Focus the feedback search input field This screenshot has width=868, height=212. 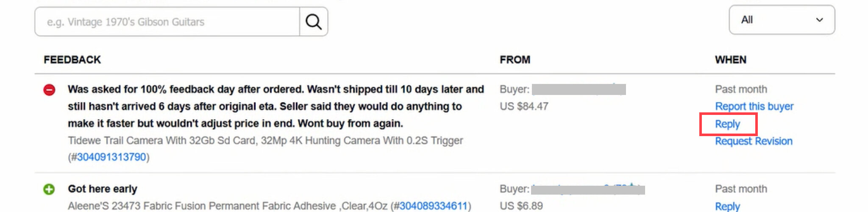(167, 22)
